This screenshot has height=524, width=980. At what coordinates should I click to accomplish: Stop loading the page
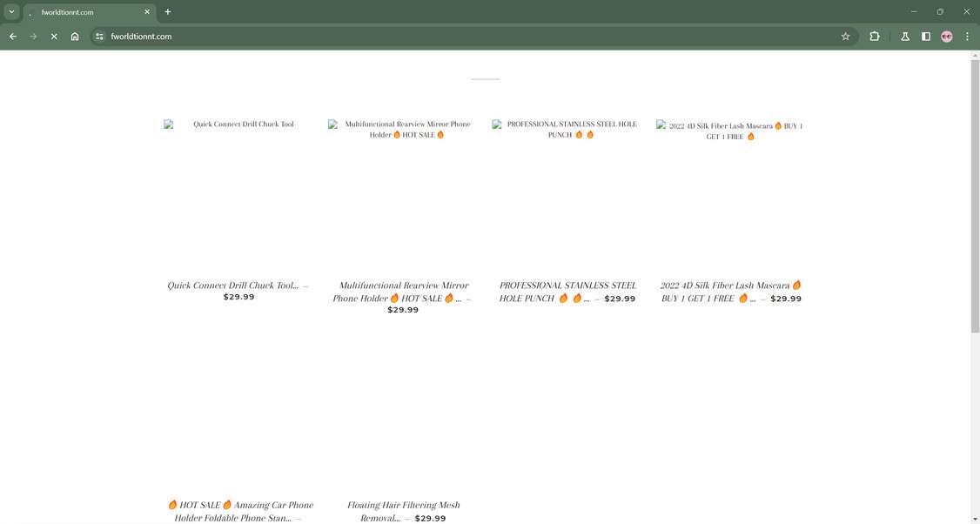53,36
